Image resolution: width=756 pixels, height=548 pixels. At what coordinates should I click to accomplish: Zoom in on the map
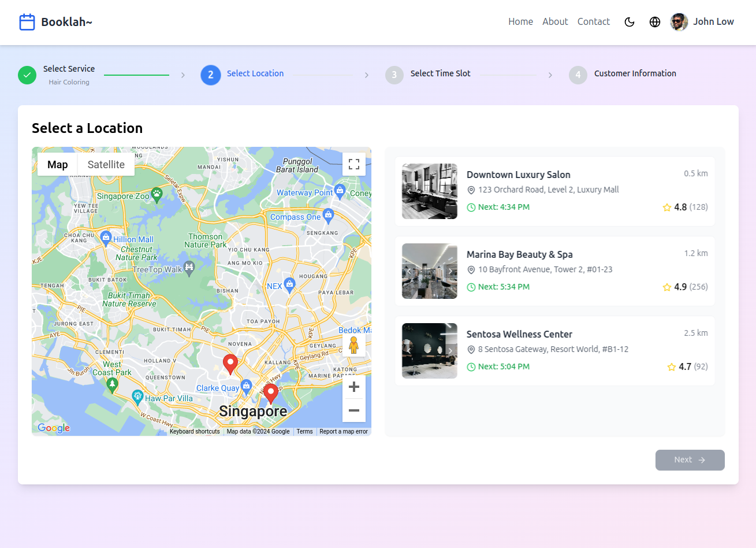354,387
